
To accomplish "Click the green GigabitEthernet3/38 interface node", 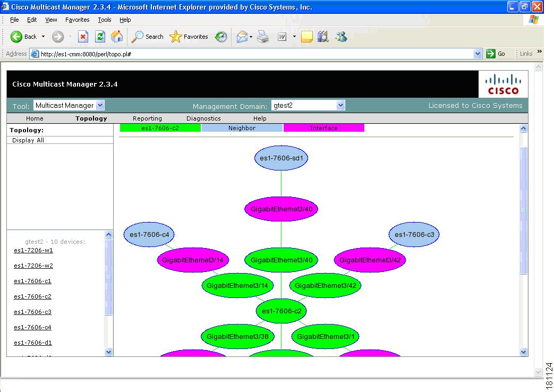I will 237,337.
